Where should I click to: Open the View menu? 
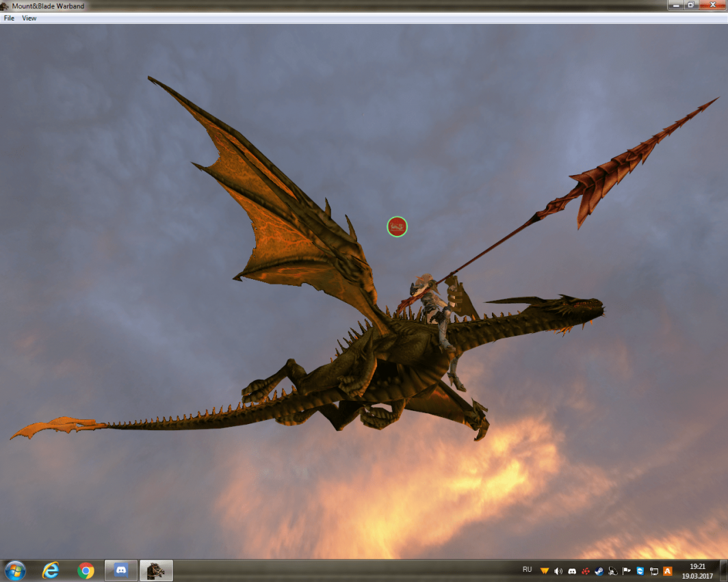pos(29,18)
